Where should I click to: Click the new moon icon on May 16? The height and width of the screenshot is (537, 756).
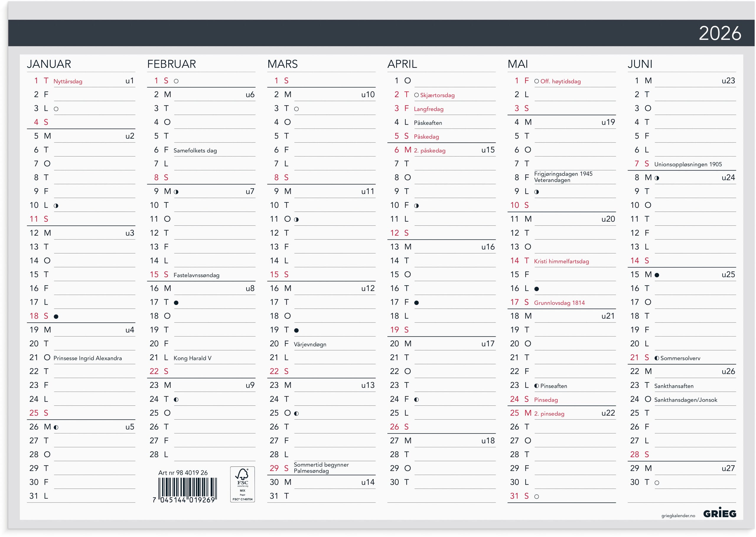(x=536, y=289)
